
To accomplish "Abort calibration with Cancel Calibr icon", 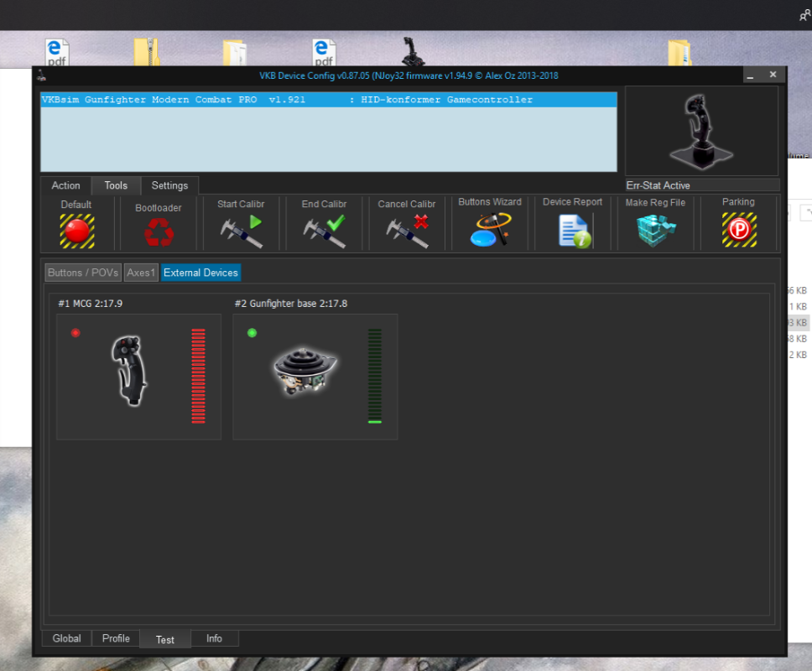I will click(407, 231).
